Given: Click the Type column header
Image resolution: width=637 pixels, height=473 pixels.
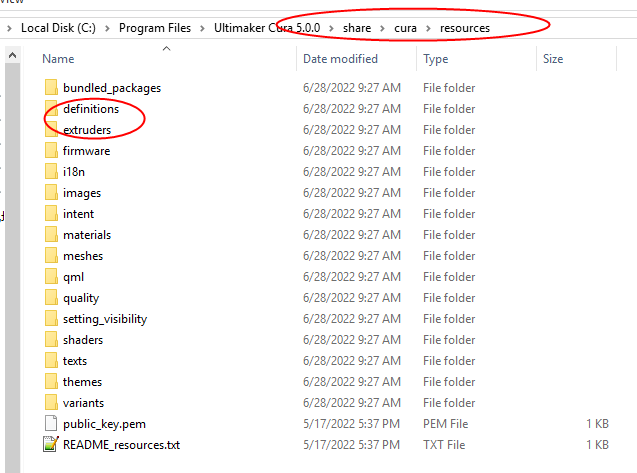Looking at the screenshot, I should click(x=435, y=59).
